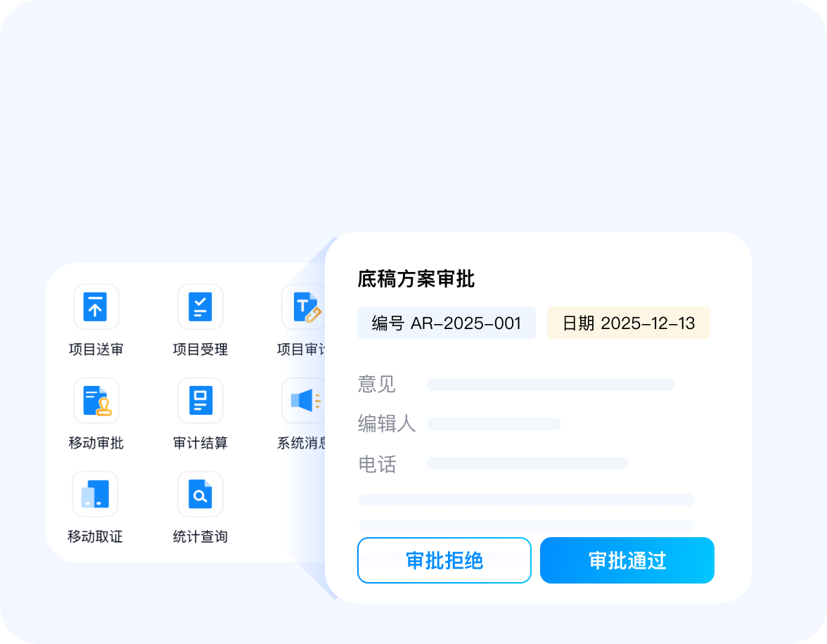This screenshot has width=827, height=644.
Task: Open the 系统消息 megaphone icon
Action: click(303, 400)
